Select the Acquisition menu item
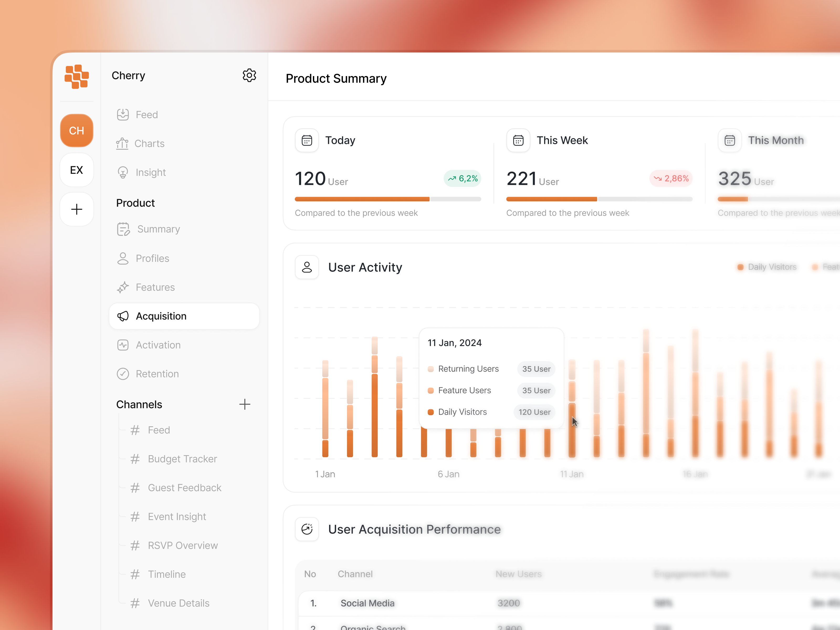 [184, 316]
